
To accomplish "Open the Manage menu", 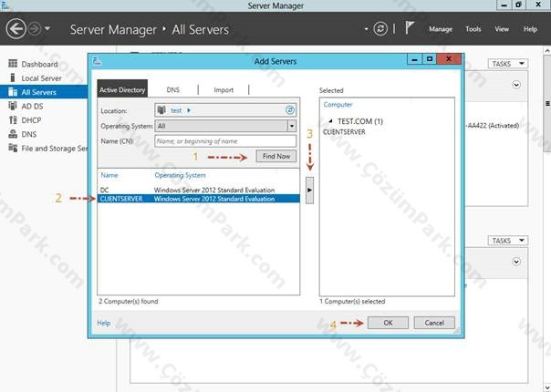I will pyautogui.click(x=441, y=29).
